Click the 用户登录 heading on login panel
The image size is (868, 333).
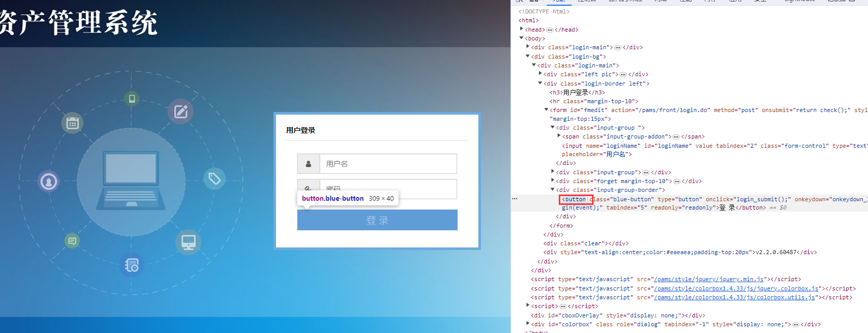301,130
